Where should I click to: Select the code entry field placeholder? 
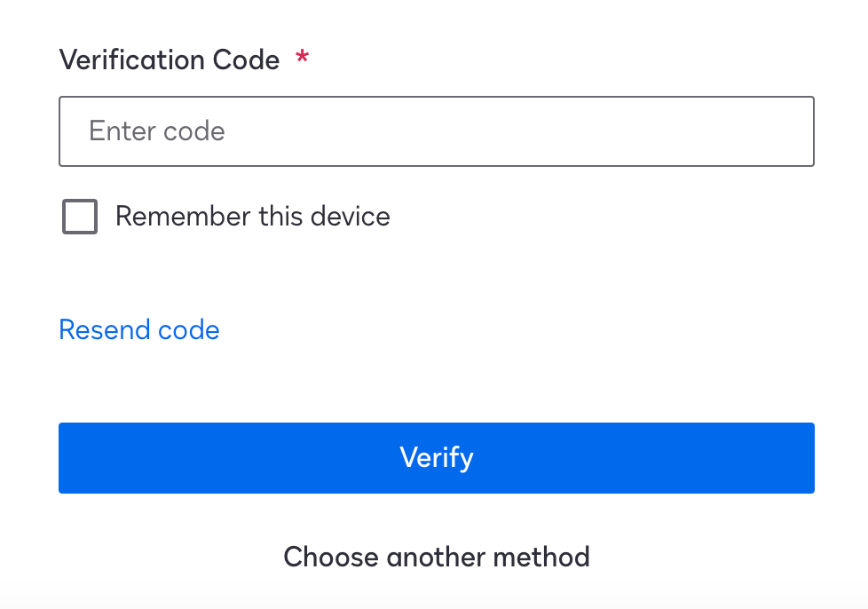coord(156,130)
